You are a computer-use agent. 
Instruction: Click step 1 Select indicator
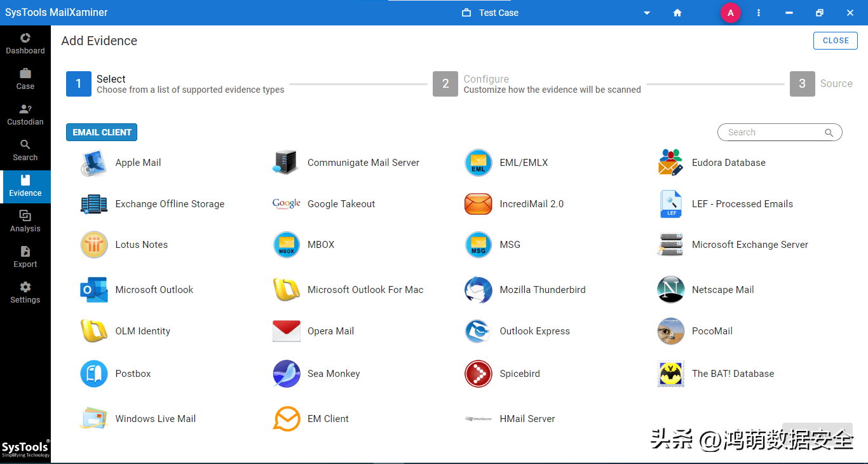79,83
